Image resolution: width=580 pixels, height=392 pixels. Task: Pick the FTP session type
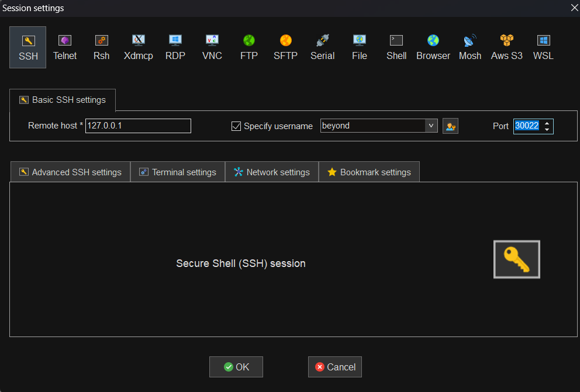249,47
